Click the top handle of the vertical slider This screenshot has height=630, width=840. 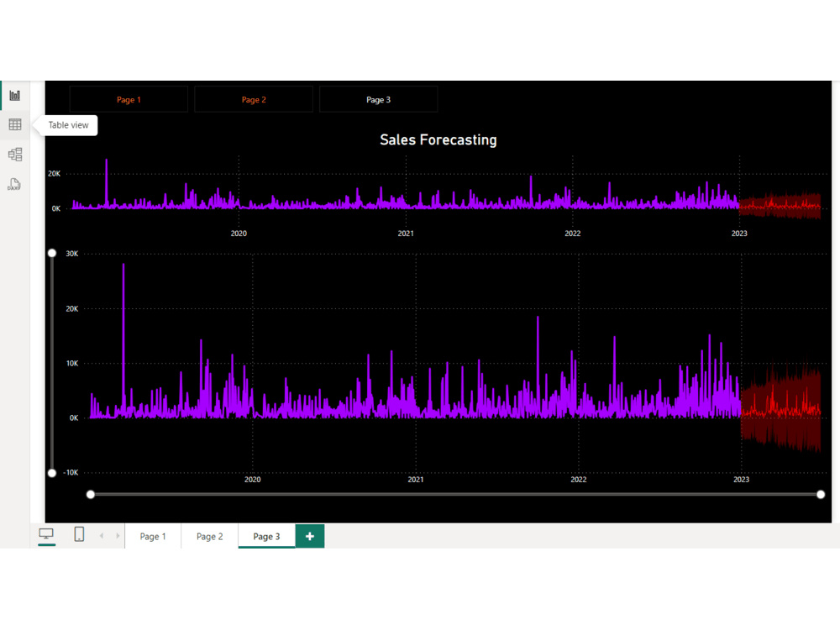coord(52,253)
